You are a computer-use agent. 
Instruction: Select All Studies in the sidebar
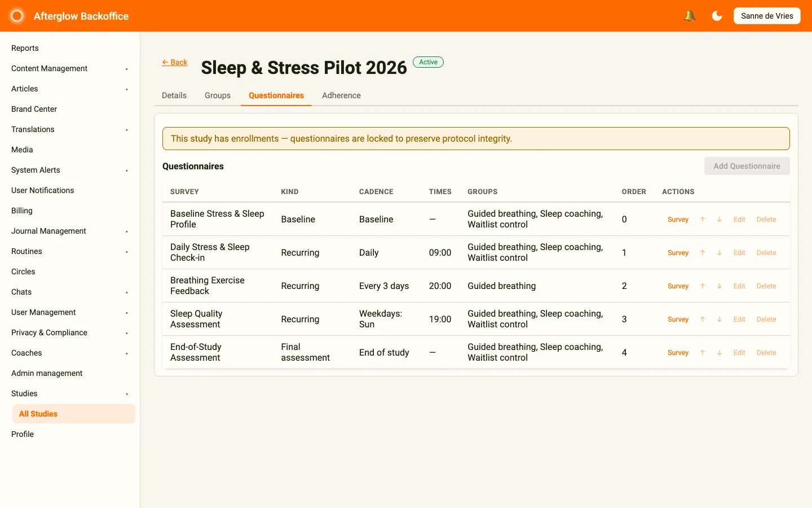coord(74,414)
